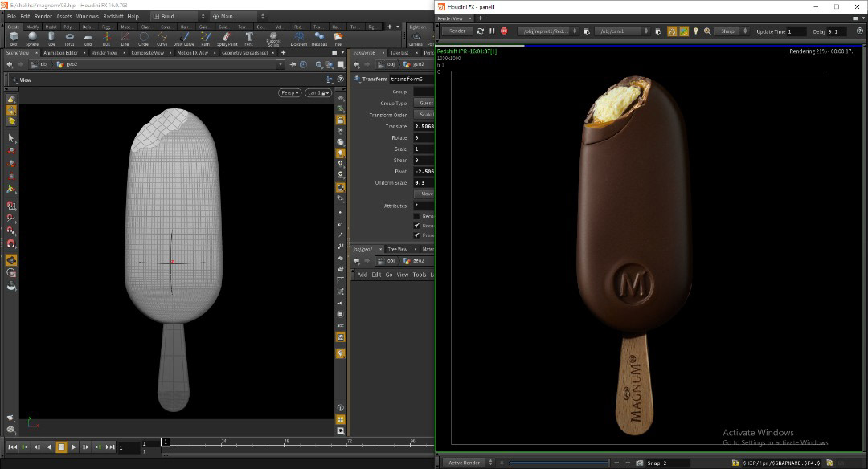The width and height of the screenshot is (868, 469).
Task: Jump to the first frame on the timeline
Action: tap(12, 447)
